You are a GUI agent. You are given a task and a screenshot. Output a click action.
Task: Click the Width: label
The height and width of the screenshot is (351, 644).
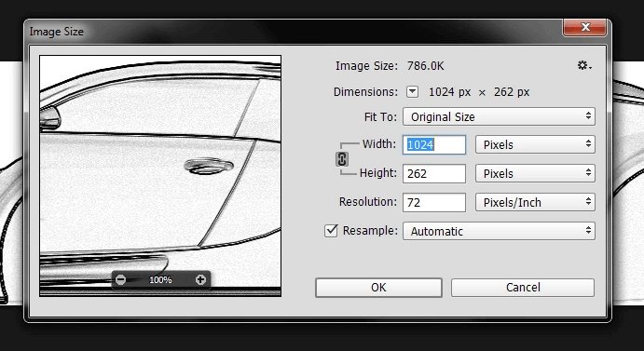tap(379, 143)
